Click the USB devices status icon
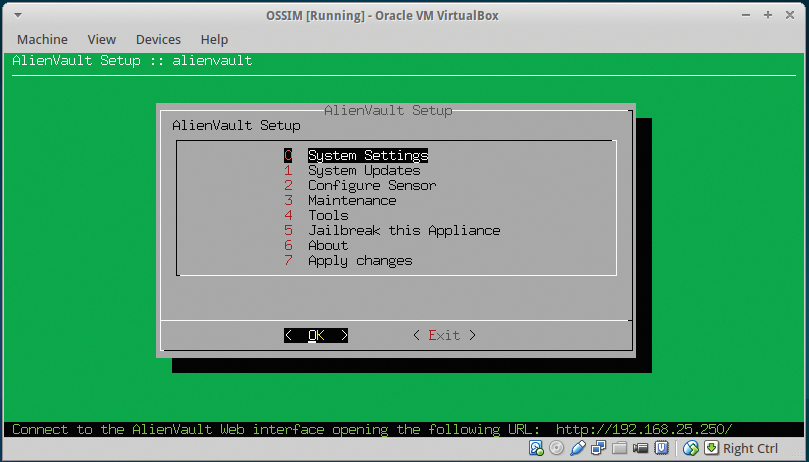Viewport: 809px width, 462px height. click(x=577, y=448)
